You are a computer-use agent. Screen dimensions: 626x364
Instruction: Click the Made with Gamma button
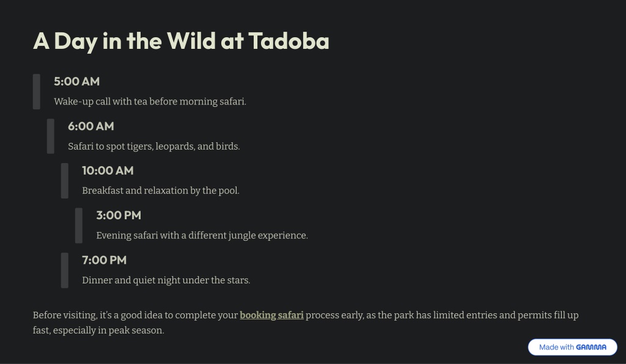572,348
